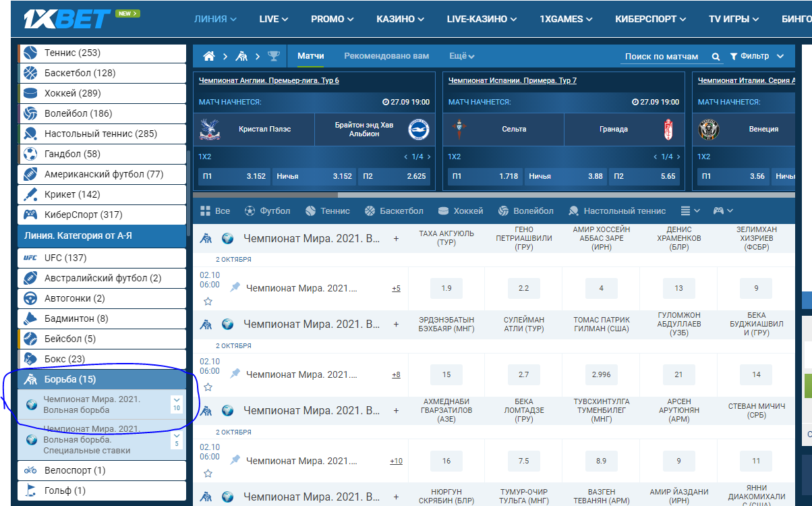Open Борьба (15) category in sidebar

coord(101,379)
